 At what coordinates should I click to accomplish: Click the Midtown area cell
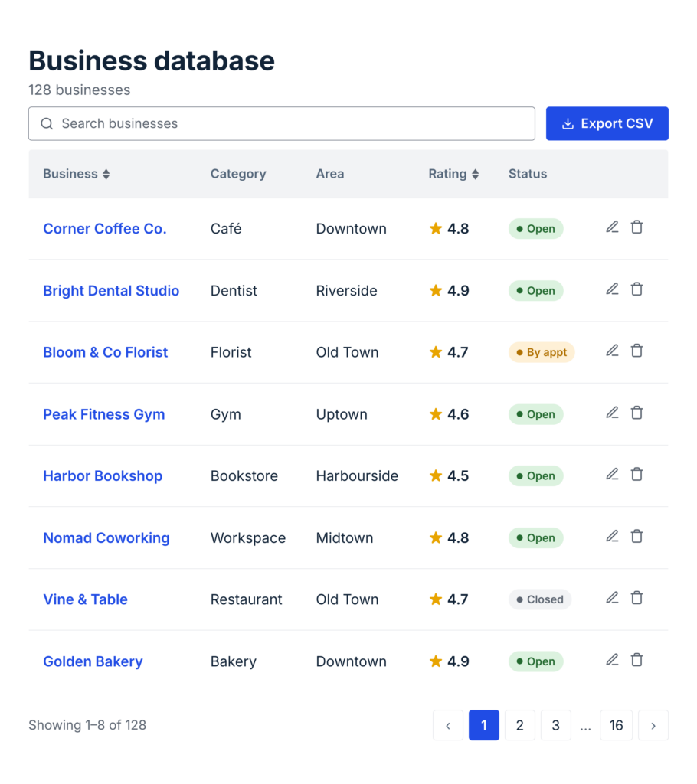pos(344,537)
